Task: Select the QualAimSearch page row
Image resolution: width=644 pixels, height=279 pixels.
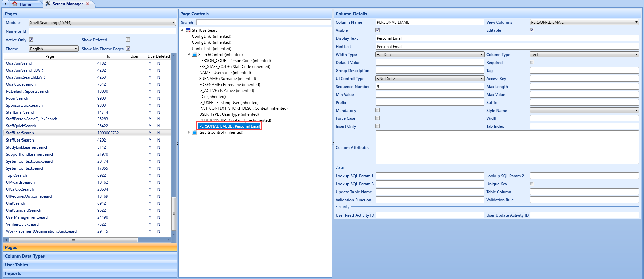Action: coord(87,63)
